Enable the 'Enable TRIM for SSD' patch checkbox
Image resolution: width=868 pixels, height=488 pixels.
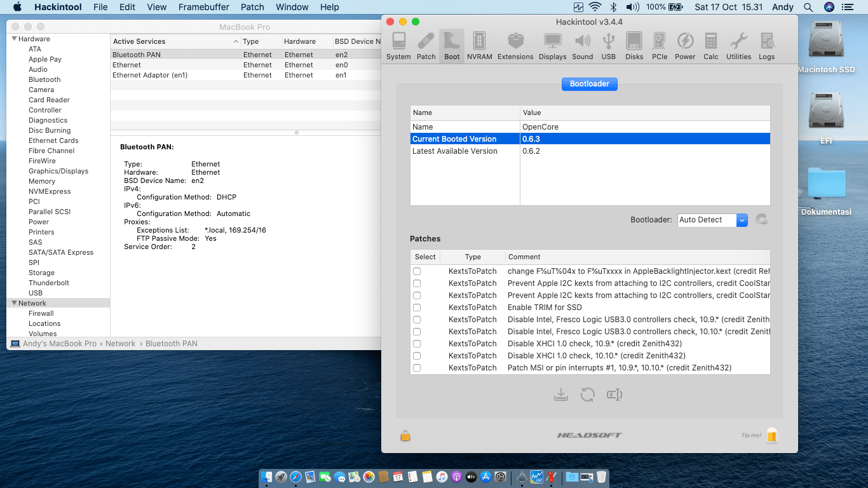417,308
